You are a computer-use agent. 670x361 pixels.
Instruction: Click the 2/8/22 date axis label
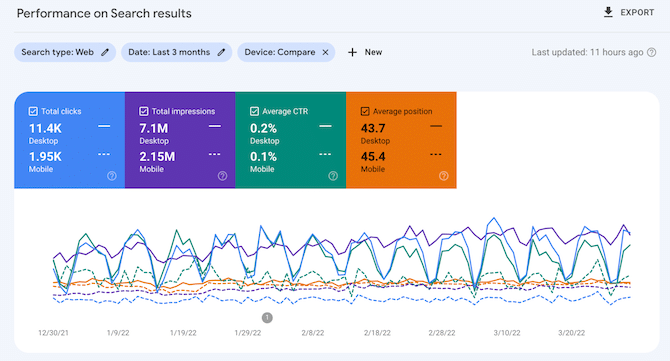click(x=312, y=333)
